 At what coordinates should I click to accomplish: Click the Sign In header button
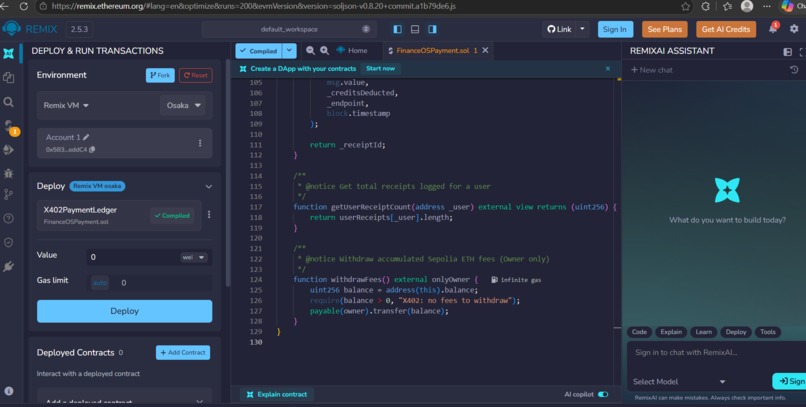click(615, 29)
